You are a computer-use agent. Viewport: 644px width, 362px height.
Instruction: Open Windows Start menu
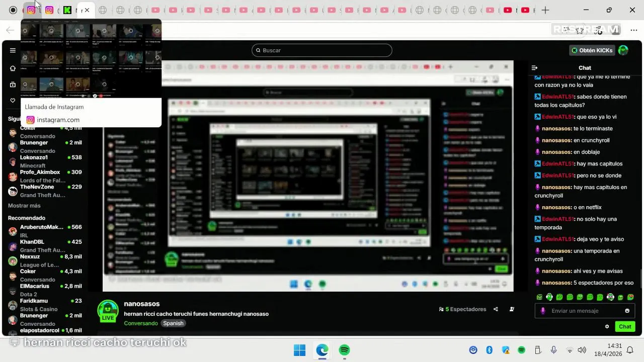point(299,350)
